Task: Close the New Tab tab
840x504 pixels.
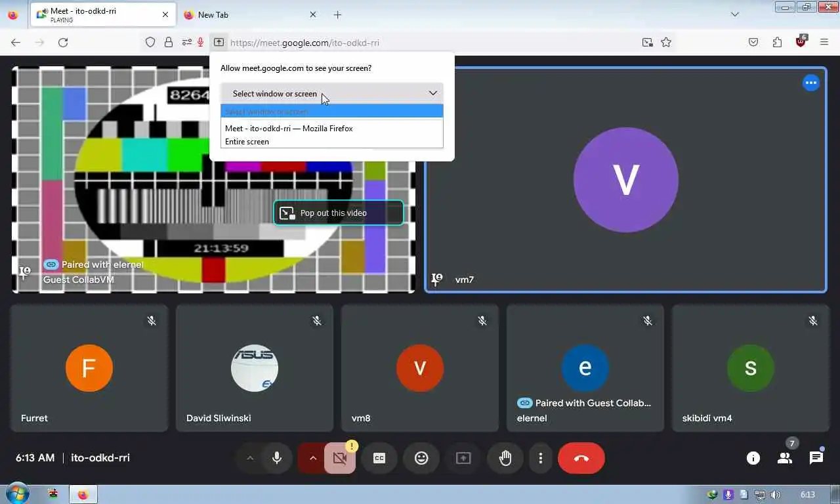Action: [312, 14]
